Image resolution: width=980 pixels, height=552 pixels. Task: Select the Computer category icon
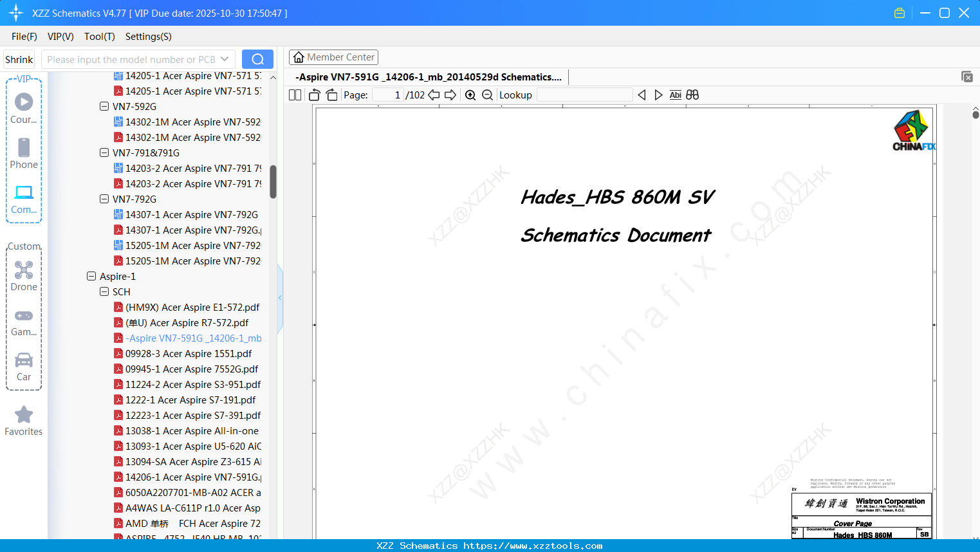(24, 199)
